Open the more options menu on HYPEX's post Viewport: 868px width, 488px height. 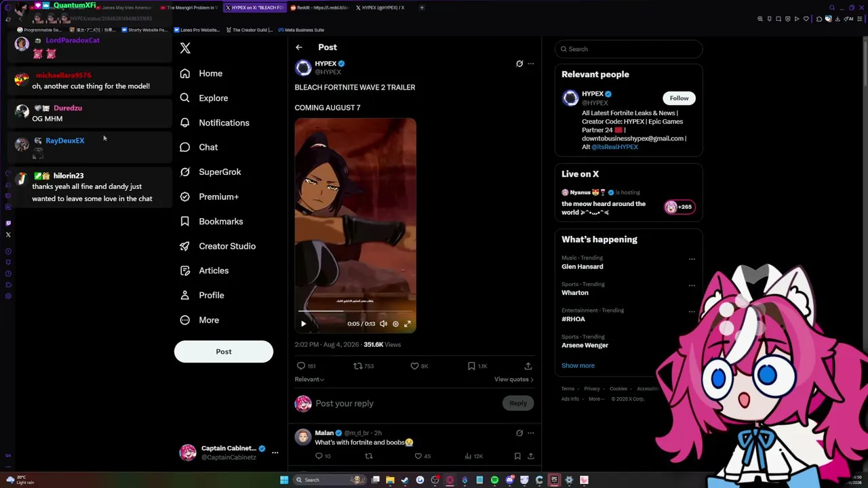click(x=531, y=64)
